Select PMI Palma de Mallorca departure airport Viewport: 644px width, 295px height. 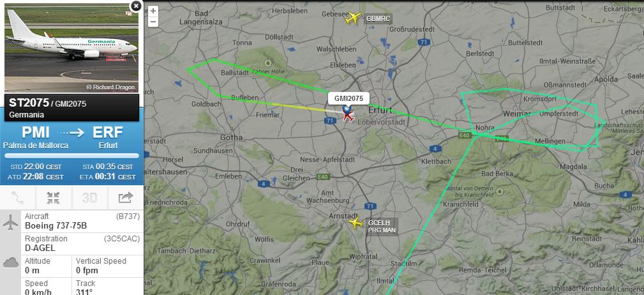(36, 137)
